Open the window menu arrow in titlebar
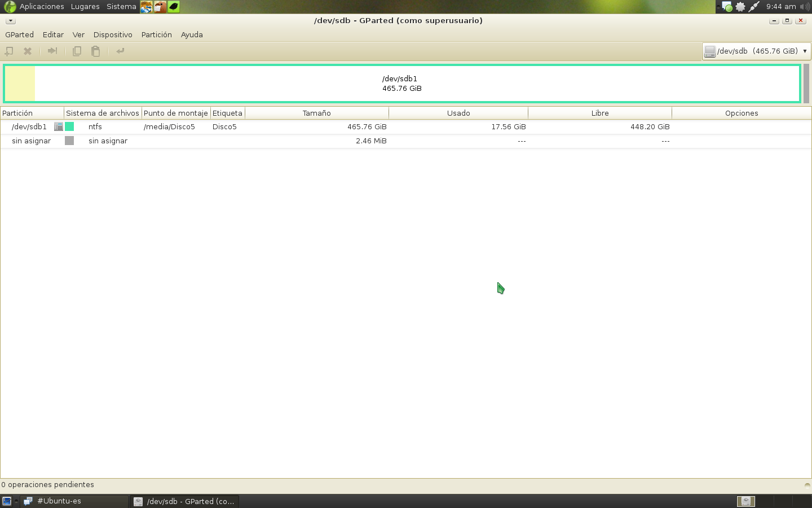The image size is (812, 508). [10, 21]
